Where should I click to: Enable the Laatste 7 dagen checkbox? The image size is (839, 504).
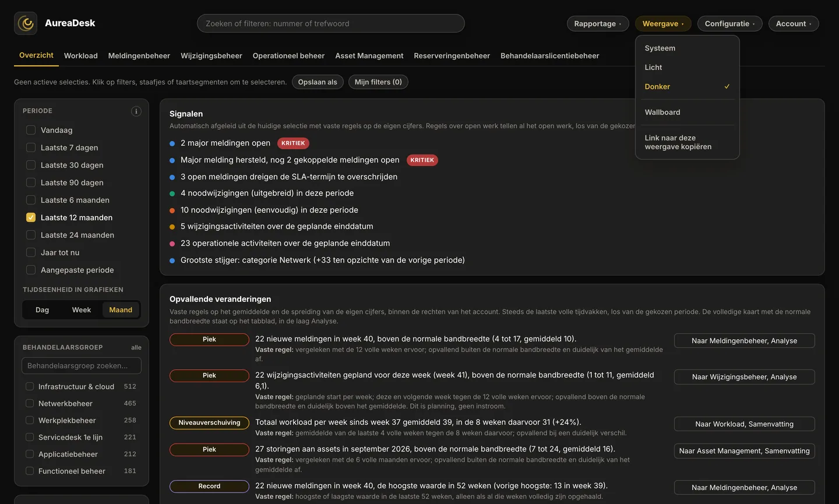[x=31, y=147]
